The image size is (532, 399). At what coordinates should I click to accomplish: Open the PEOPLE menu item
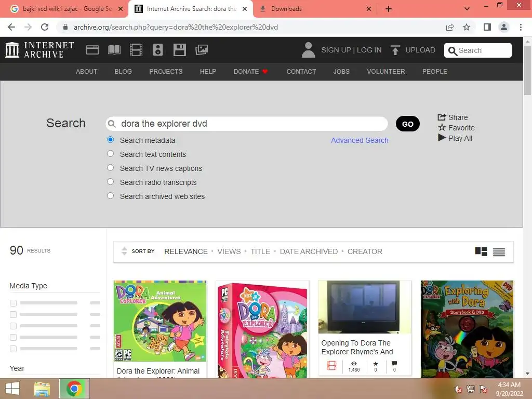[435, 72]
